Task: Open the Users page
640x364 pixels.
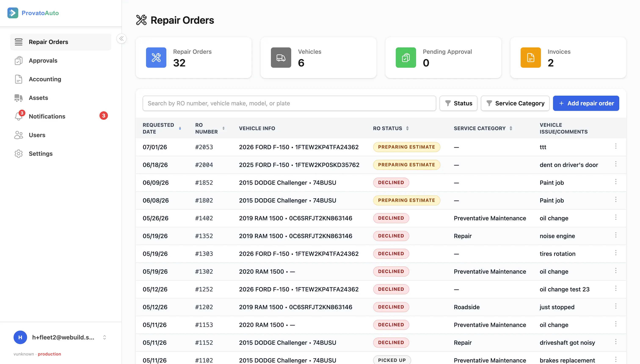Action: tap(61, 135)
